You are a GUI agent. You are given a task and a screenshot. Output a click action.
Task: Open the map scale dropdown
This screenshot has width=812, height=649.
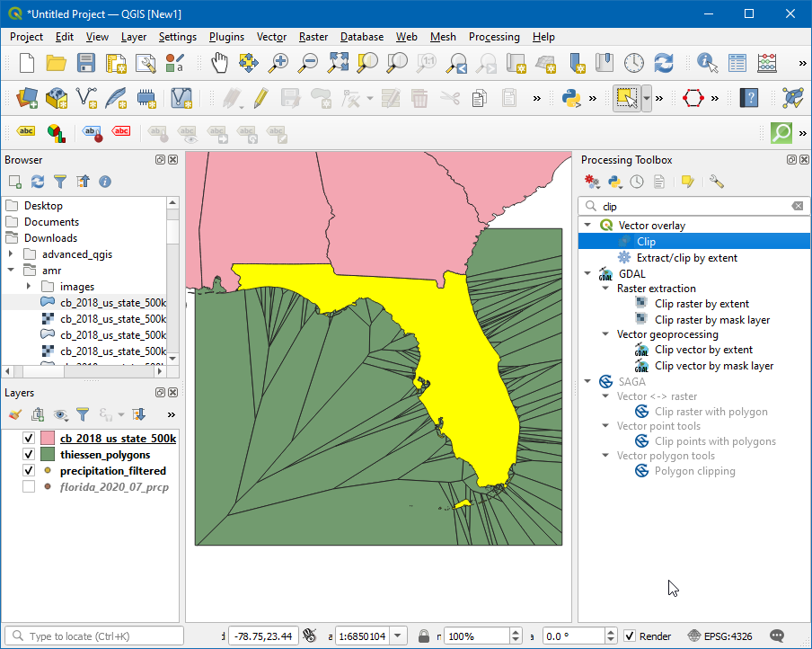coord(399,636)
